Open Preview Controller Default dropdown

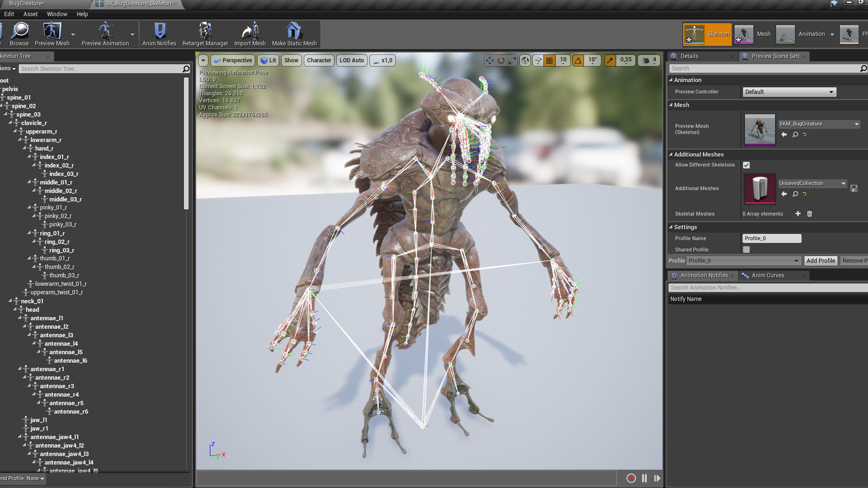[789, 92]
